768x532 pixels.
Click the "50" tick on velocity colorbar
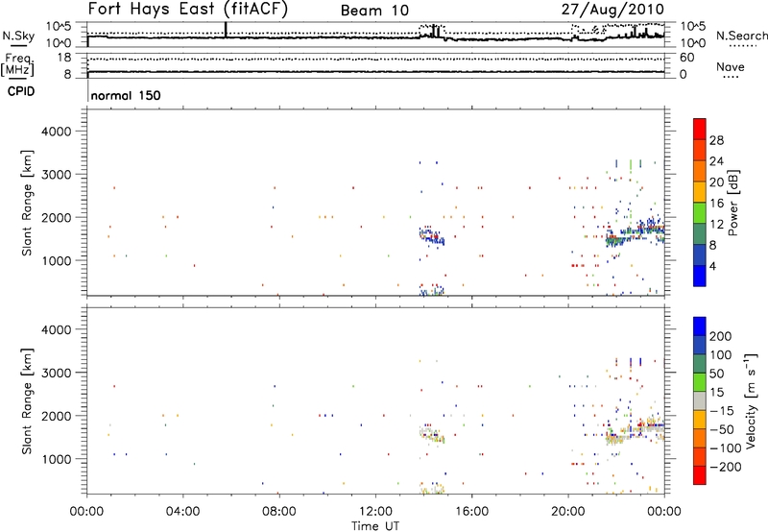click(x=717, y=374)
